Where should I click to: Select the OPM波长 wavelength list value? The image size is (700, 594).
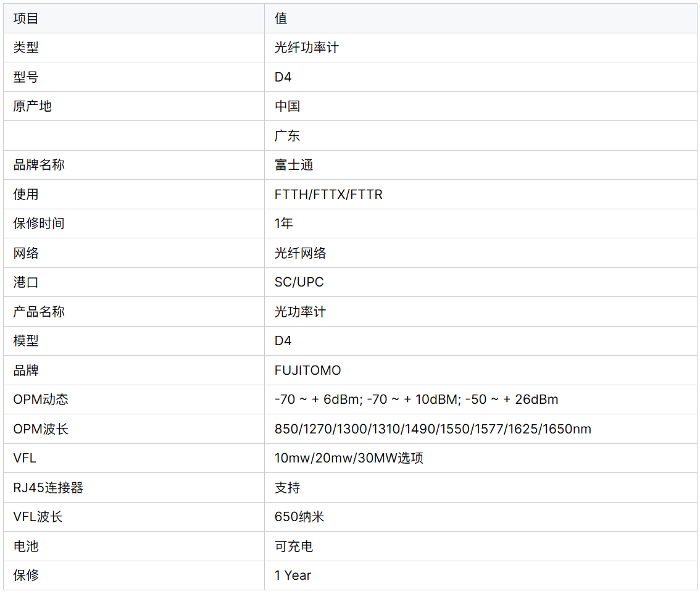433,429
